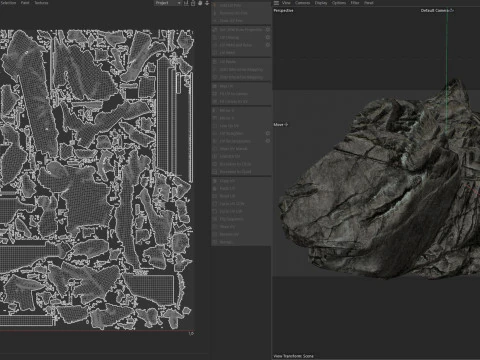
Task: Open the Textures menu in UV editor
Action: coord(41,3)
